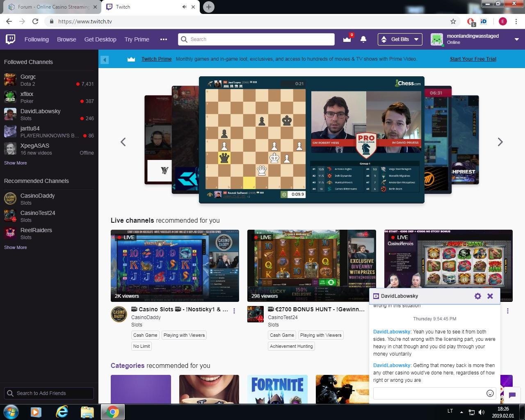Click CasinoDaddy avatar under stream card
This screenshot has width=525, height=420.
pos(119,314)
